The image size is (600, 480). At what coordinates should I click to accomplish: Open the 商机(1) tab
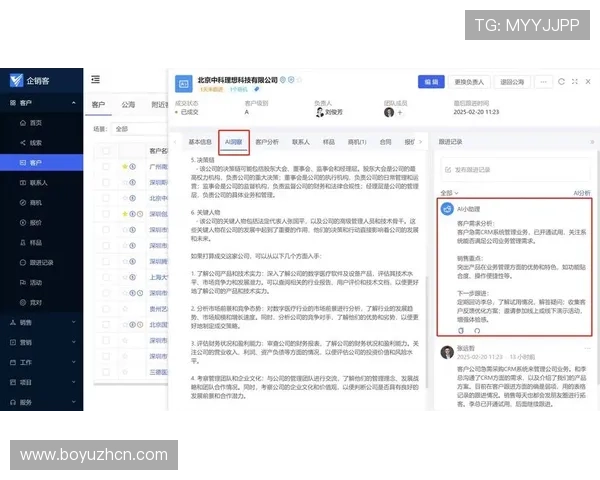(357, 142)
